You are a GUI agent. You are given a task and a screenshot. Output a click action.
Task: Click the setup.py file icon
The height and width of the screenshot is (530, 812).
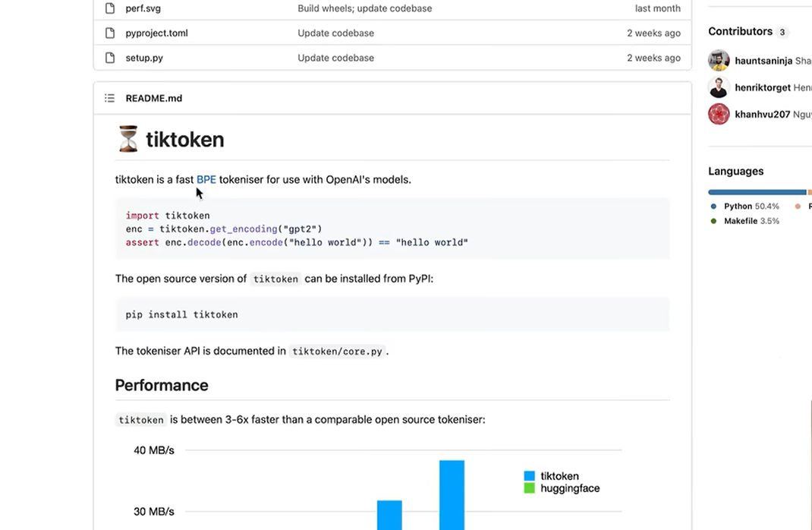(110, 58)
